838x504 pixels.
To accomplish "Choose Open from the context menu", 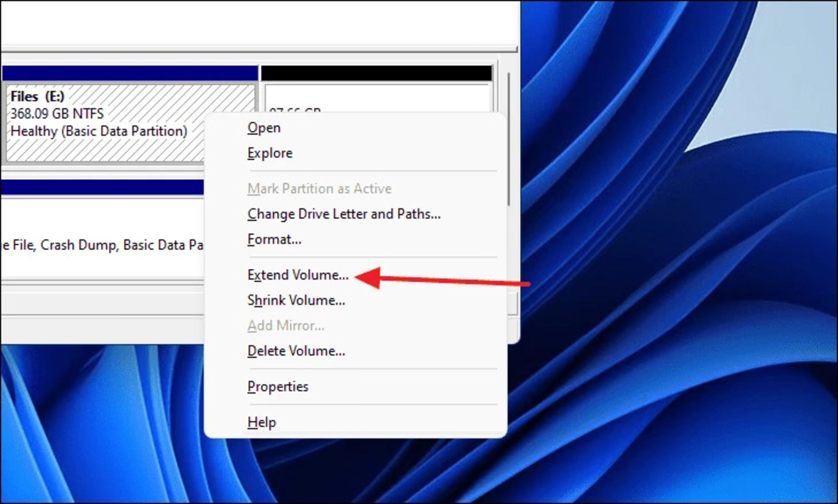I will point(264,128).
